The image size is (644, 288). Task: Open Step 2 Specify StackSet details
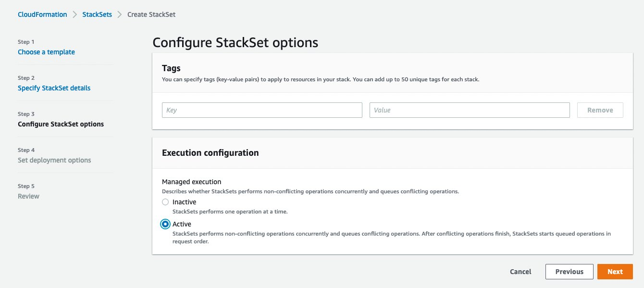54,88
